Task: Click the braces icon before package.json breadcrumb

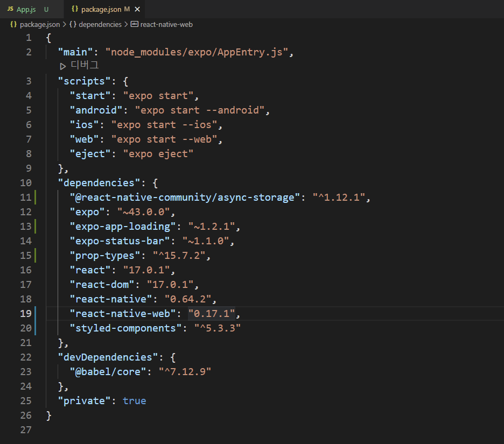Action: coord(13,24)
